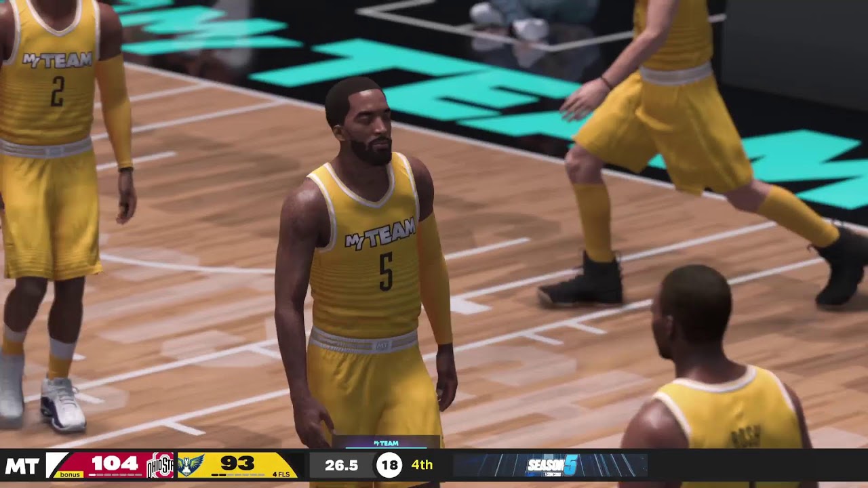Click the game clock reading 26.5
The height and width of the screenshot is (488, 868).
coord(341,466)
